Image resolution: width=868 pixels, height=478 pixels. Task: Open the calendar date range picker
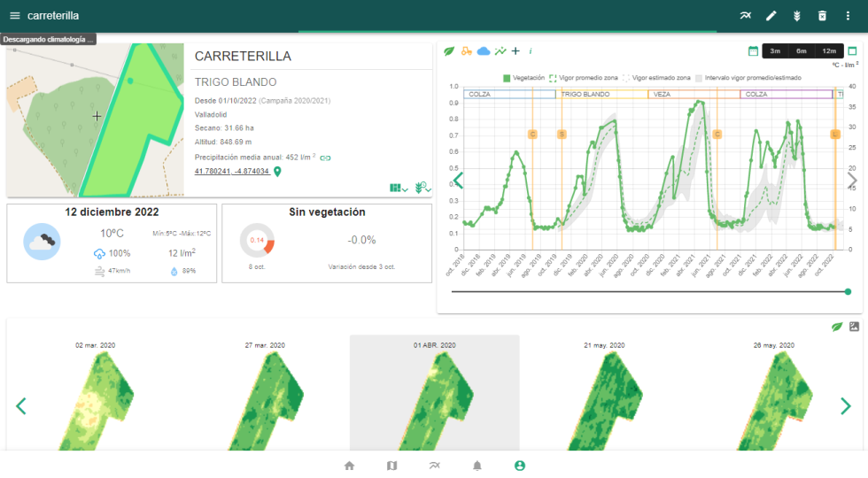pos(753,51)
